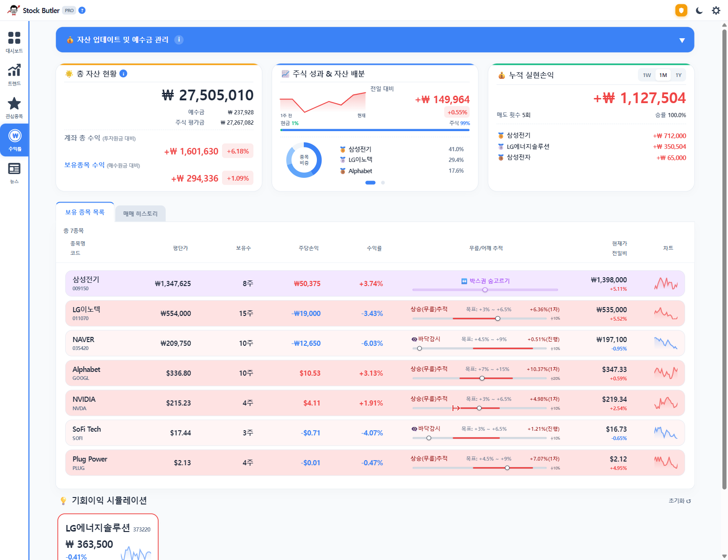Open the LG에너지솔루션 simulation card
The width and height of the screenshot is (728, 560).
click(108, 537)
